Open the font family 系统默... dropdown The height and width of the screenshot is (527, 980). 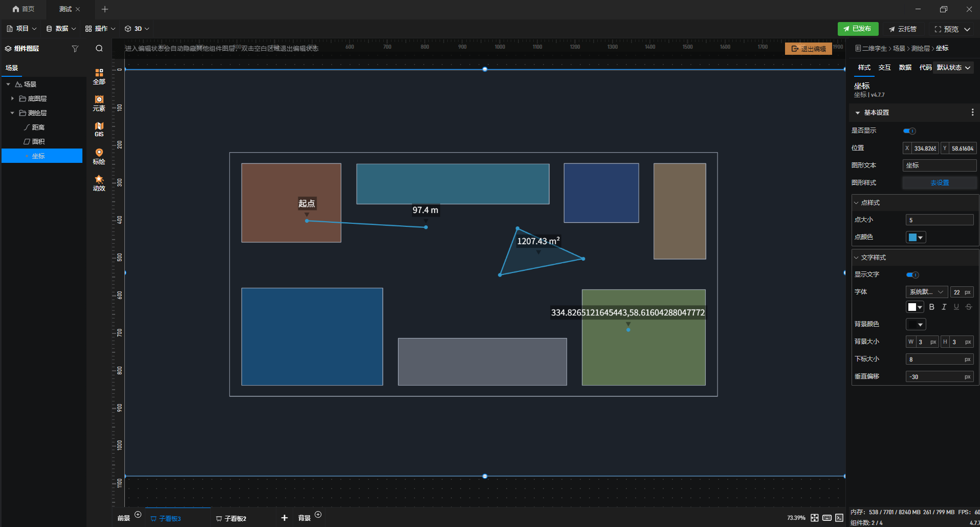(926, 292)
